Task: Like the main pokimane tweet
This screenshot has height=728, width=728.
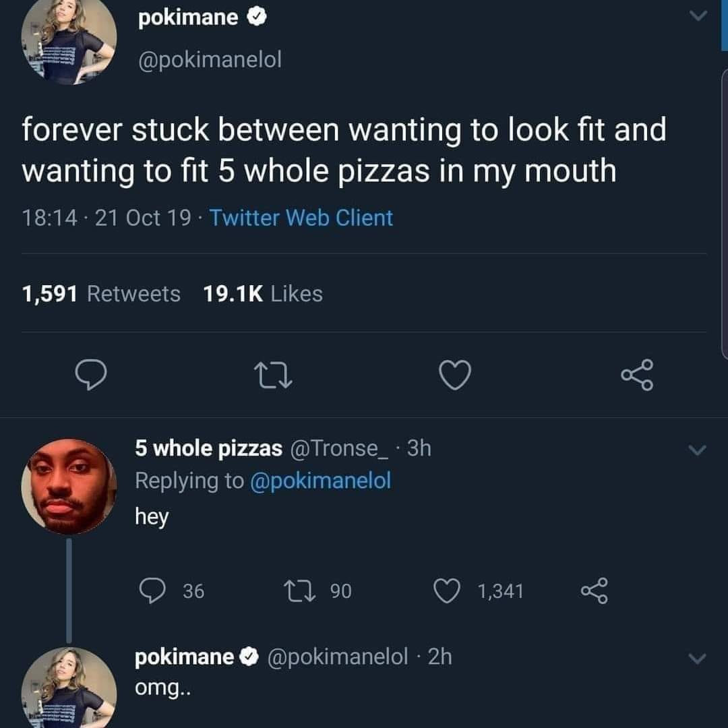Action: click(455, 375)
